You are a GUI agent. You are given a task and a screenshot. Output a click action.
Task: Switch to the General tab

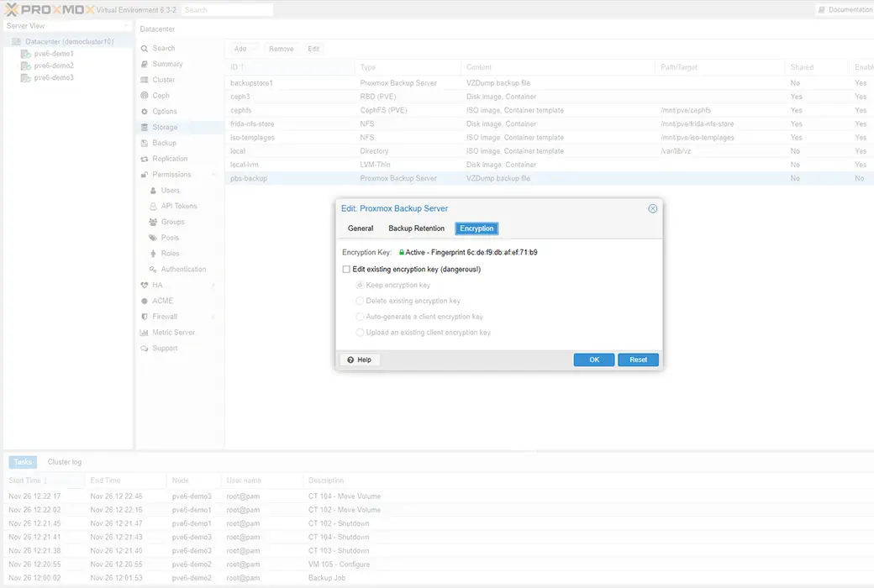click(x=361, y=228)
